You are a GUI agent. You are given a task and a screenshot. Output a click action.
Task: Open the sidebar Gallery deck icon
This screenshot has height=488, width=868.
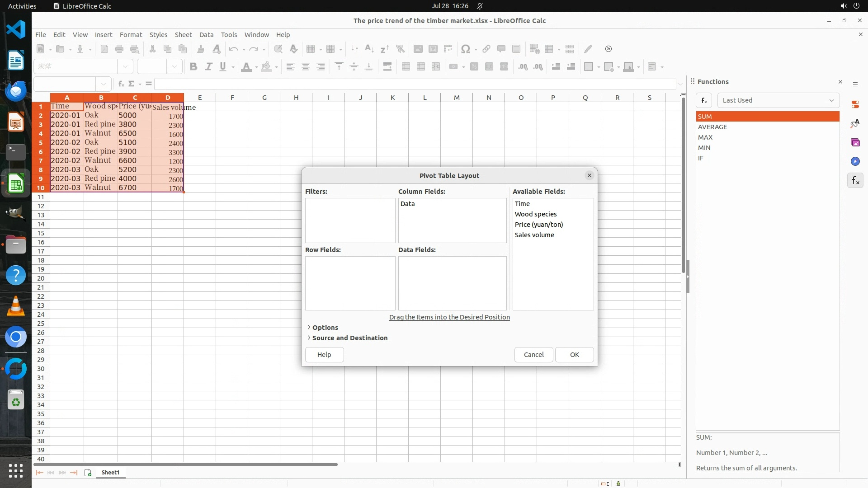pyautogui.click(x=855, y=142)
